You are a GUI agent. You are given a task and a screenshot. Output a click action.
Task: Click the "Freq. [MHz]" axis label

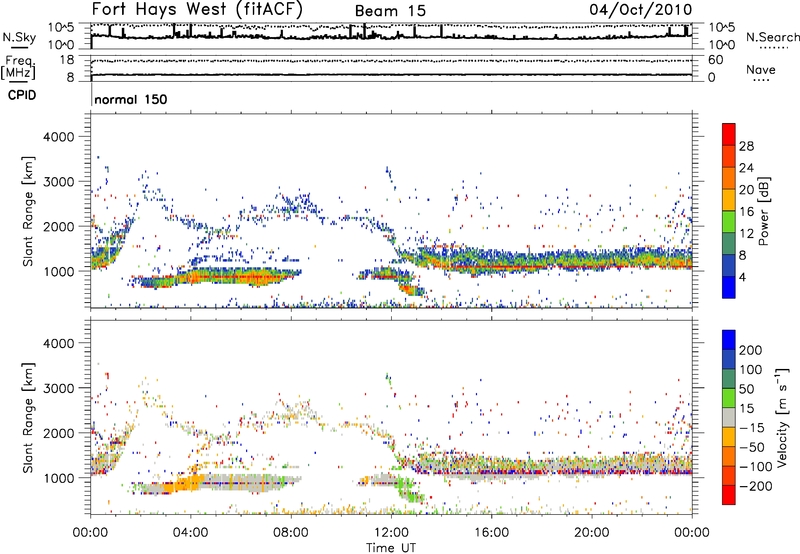[18, 67]
